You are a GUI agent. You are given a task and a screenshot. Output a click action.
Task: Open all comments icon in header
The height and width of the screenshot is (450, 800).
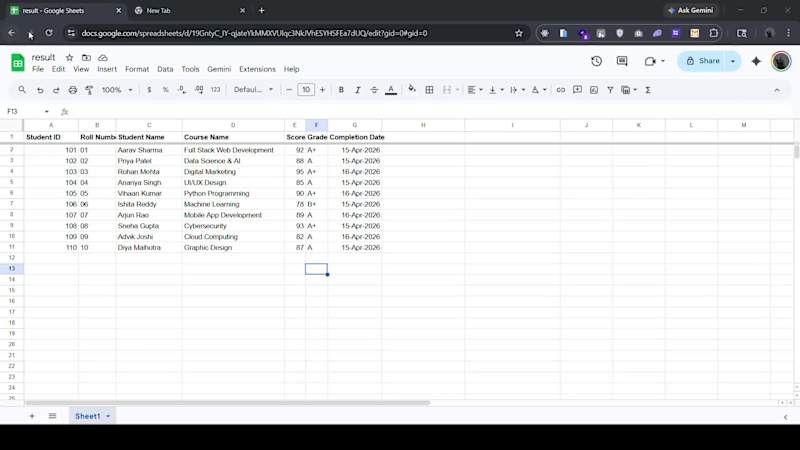pyautogui.click(x=622, y=61)
